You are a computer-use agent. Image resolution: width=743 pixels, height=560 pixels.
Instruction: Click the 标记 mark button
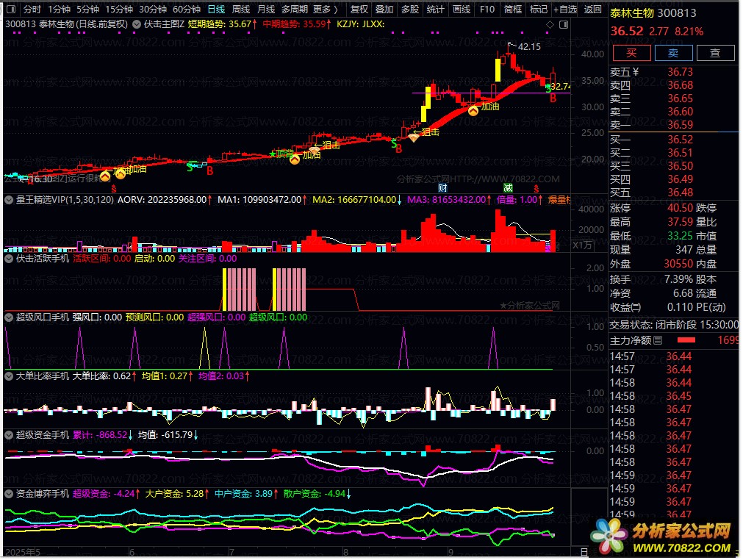coord(538,9)
